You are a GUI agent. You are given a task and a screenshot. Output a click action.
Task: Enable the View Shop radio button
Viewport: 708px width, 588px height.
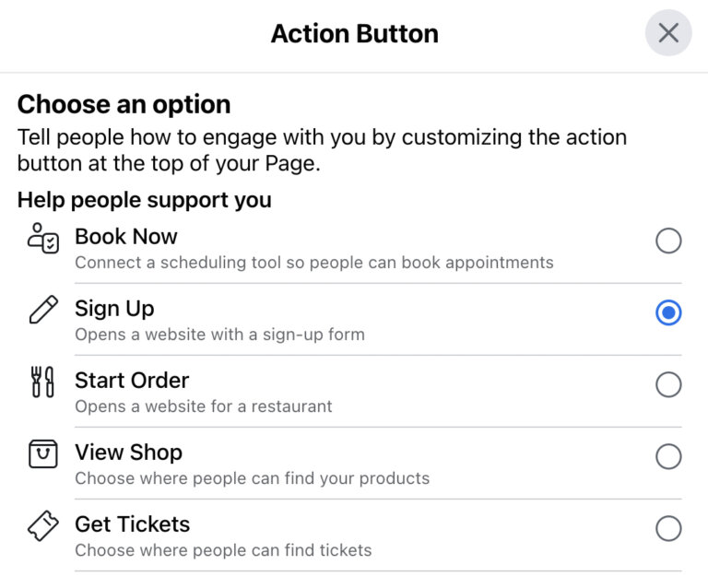pos(668,456)
